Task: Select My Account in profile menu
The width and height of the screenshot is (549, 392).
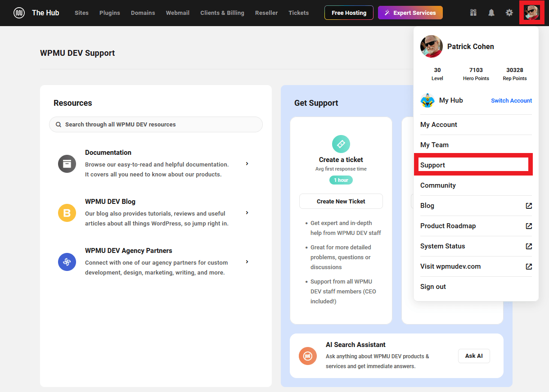Action: tap(476, 125)
